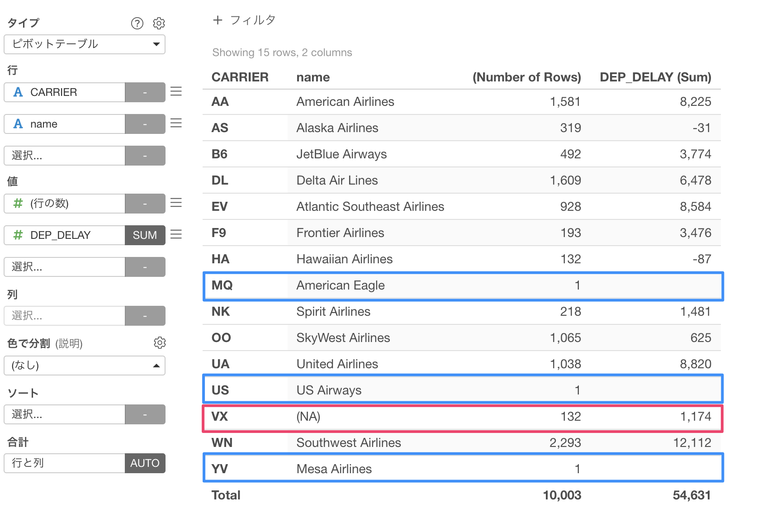Click the 2,293 row count value
This screenshot has height=532, width=767.
coord(565,442)
